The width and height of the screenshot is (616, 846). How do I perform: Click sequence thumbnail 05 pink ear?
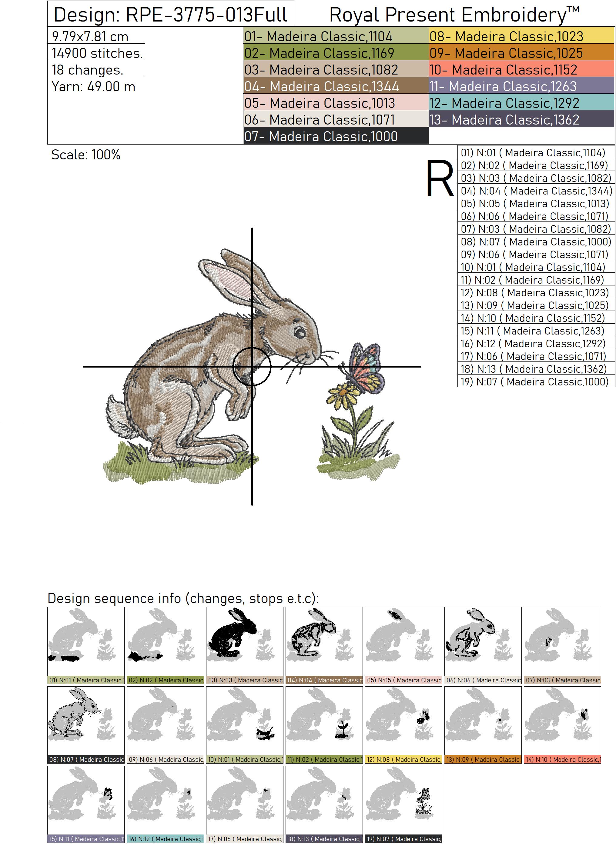(403, 642)
